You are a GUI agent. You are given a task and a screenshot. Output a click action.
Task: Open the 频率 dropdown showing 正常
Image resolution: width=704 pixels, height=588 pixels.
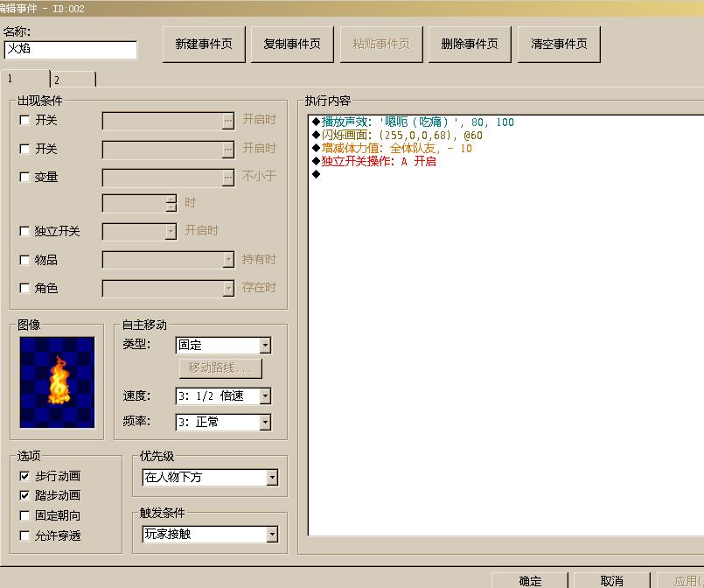(x=223, y=423)
